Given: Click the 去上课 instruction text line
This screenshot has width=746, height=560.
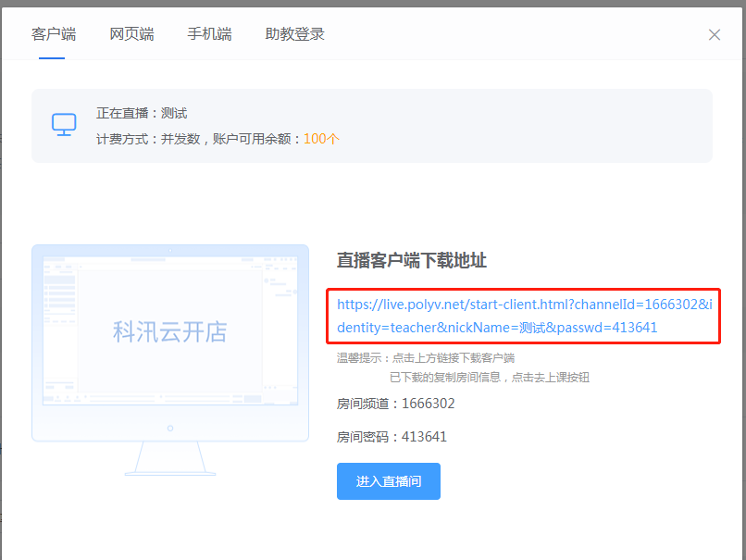Looking at the screenshot, I should pos(489,378).
